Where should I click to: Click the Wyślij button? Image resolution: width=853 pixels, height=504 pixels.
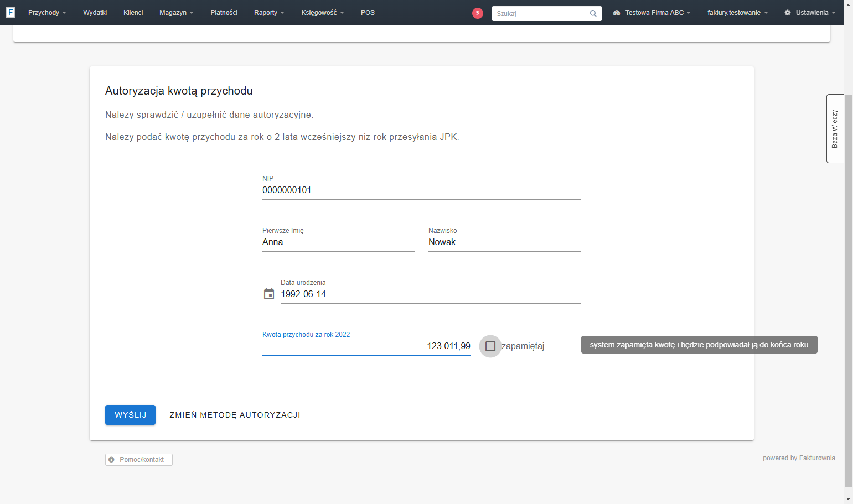coord(130,415)
